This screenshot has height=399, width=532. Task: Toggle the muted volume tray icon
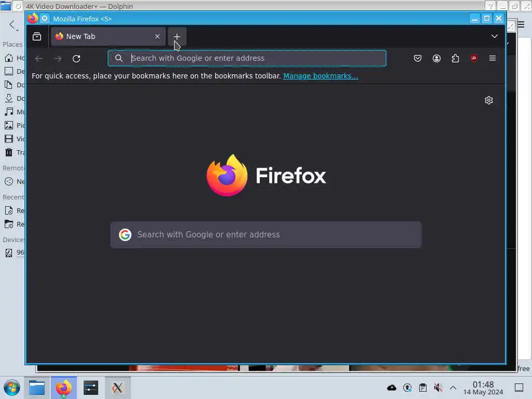[438, 388]
